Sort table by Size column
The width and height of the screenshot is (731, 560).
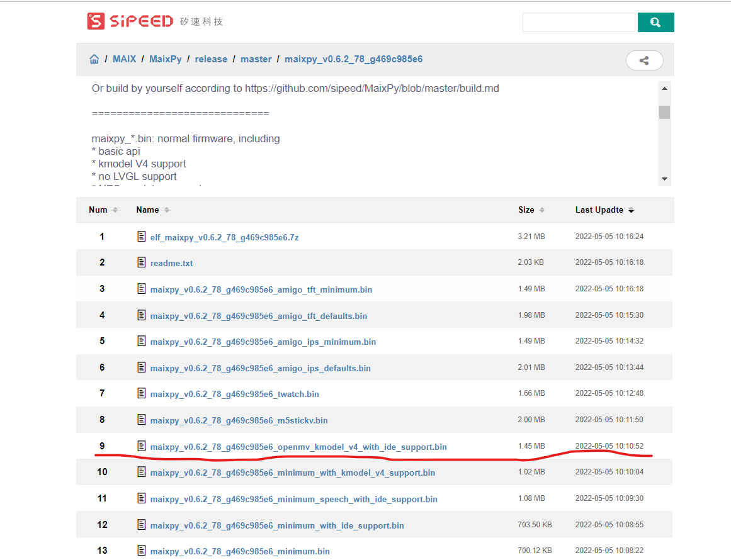point(531,210)
